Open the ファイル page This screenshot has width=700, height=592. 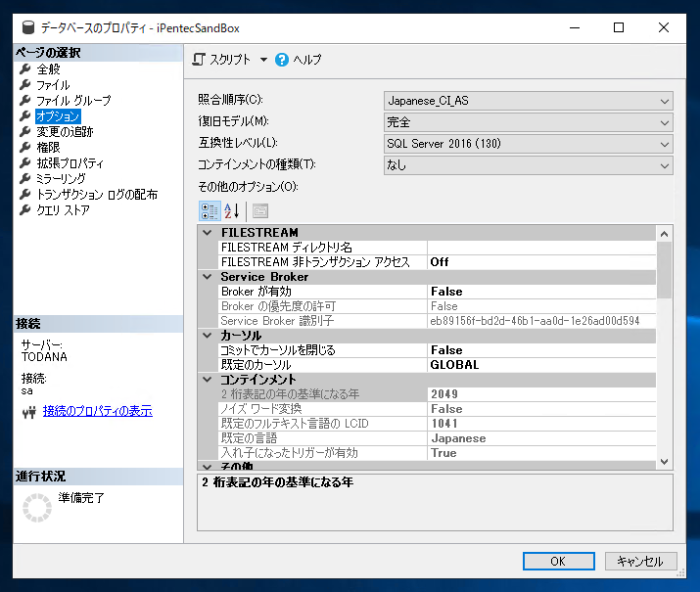pos(53,85)
